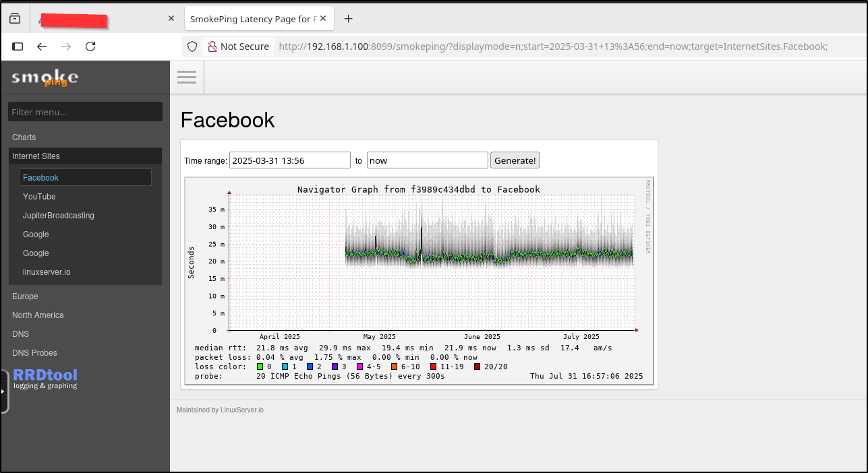The height and width of the screenshot is (473, 868).
Task: Click the red loss color 11-19 swatch
Action: pyautogui.click(x=434, y=367)
